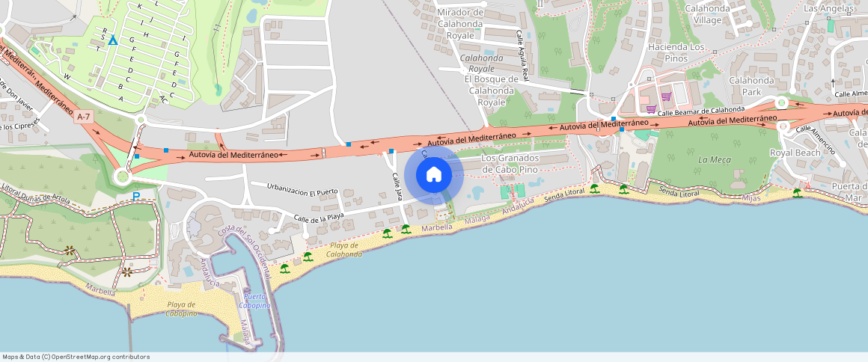Click the Los Granados de Cabo Pino label
The image size is (868, 362).
pyautogui.click(x=510, y=163)
